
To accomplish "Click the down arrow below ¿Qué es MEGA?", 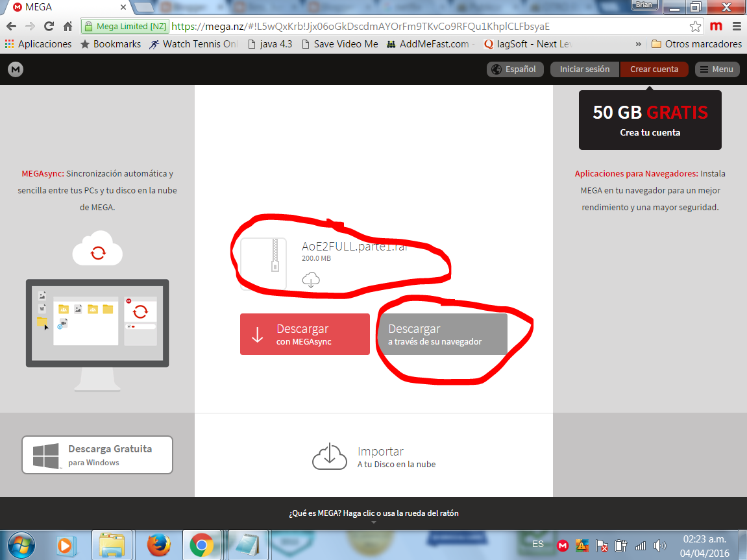I will [x=374, y=523].
